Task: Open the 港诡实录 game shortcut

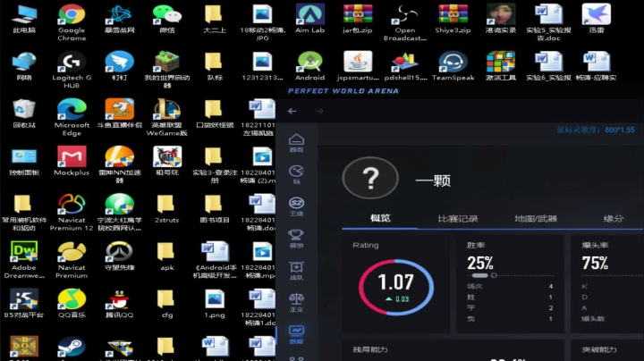Action: click(x=501, y=19)
